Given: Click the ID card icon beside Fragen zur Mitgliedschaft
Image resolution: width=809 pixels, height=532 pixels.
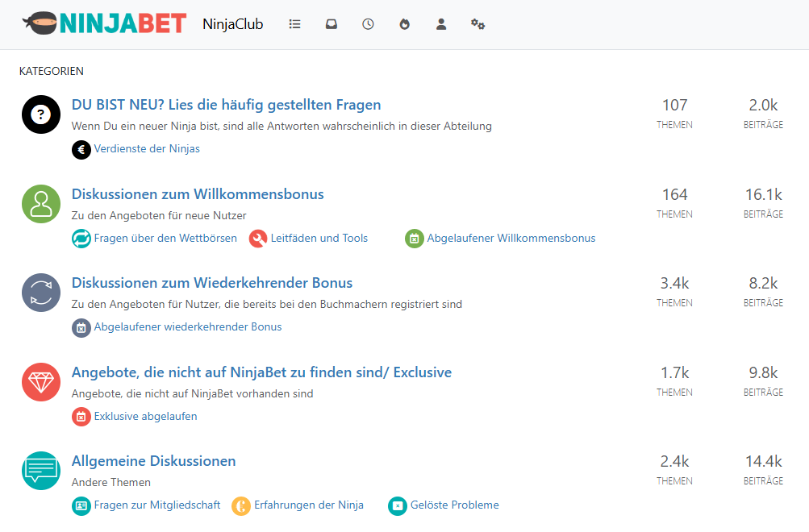Looking at the screenshot, I should click(81, 505).
